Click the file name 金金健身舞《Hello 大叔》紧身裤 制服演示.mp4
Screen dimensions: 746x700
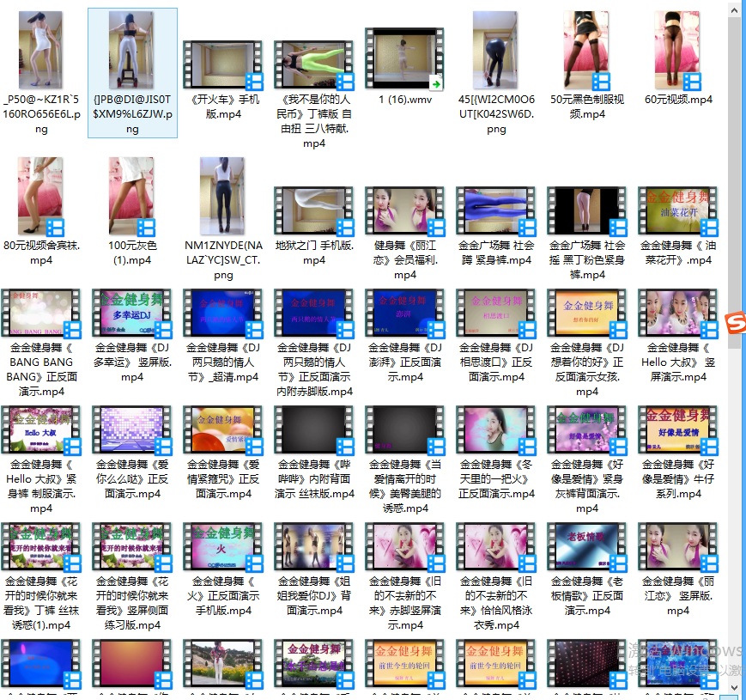(41, 486)
